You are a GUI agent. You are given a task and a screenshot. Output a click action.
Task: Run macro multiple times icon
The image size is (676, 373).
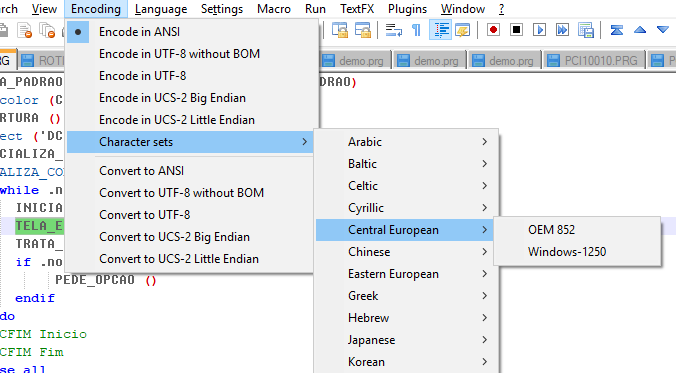562,30
